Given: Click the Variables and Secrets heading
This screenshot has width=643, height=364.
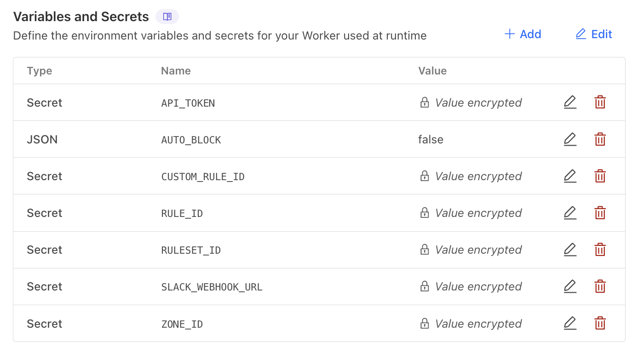Looking at the screenshot, I should click(81, 17).
